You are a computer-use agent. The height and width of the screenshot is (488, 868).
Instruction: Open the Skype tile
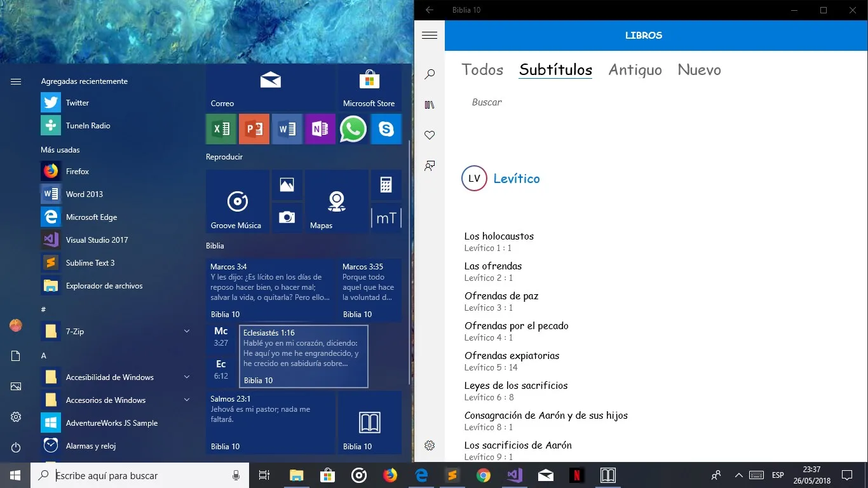pyautogui.click(x=386, y=129)
